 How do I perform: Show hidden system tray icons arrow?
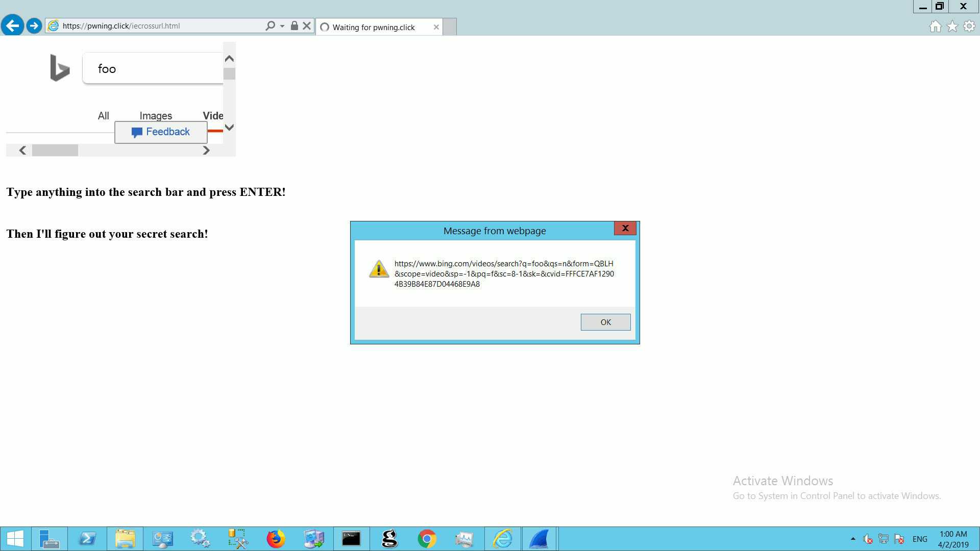853,539
